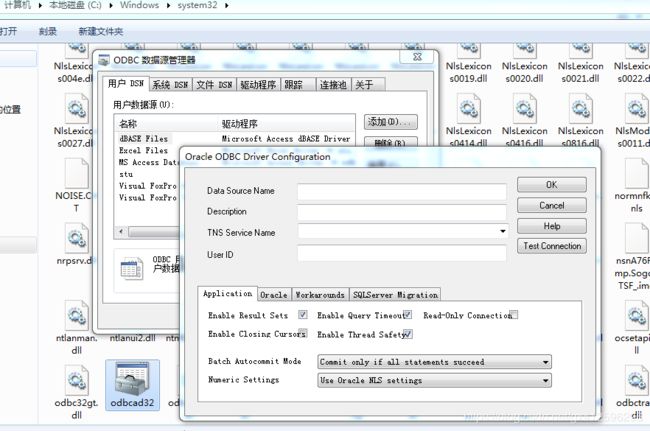The height and width of the screenshot is (431, 650).
Task: Open the TNS Service Name dropdown
Action: click(502, 231)
